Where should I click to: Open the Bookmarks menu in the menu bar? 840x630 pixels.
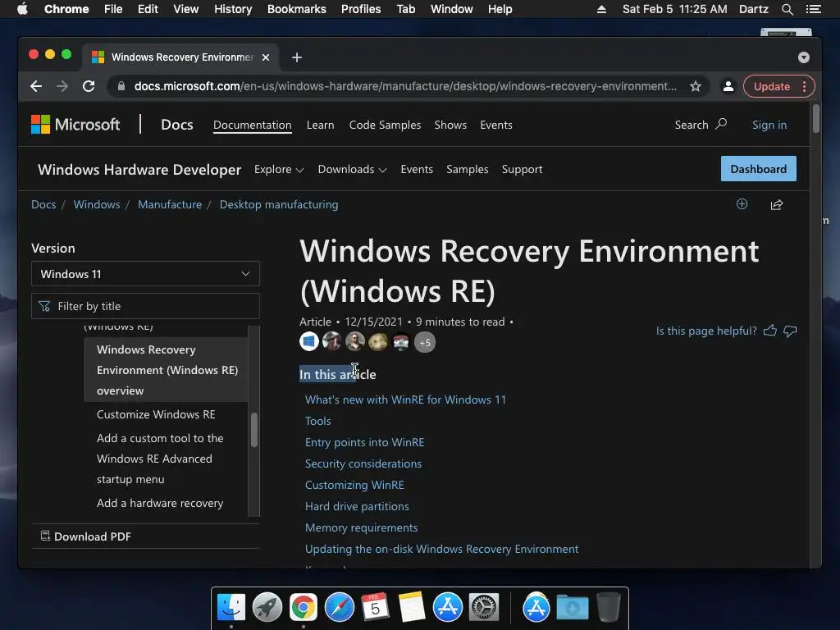coord(297,9)
